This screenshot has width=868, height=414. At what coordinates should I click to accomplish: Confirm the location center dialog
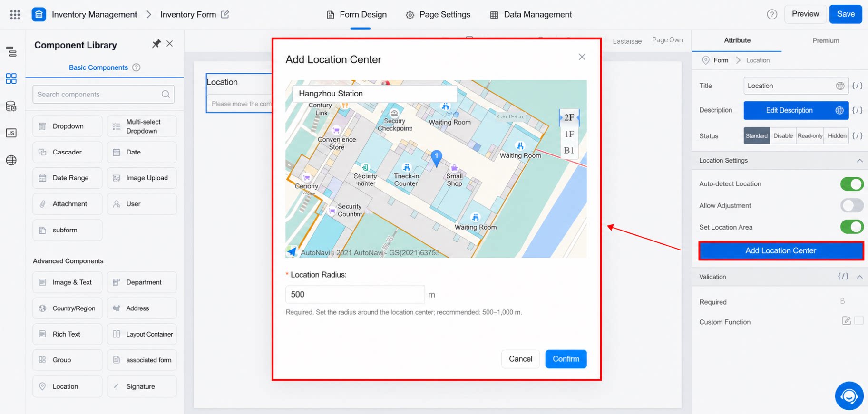(566, 359)
